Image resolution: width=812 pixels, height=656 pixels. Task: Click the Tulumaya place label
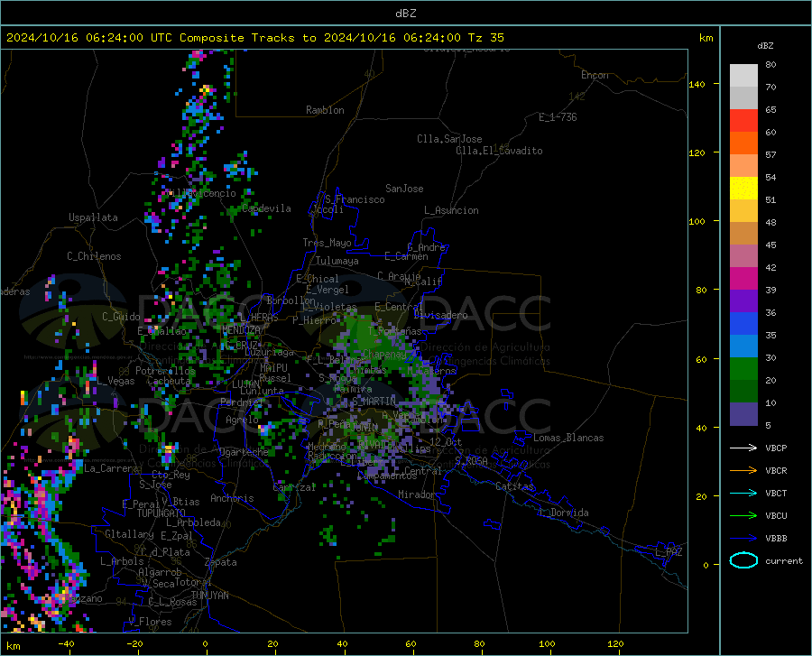pos(337,261)
